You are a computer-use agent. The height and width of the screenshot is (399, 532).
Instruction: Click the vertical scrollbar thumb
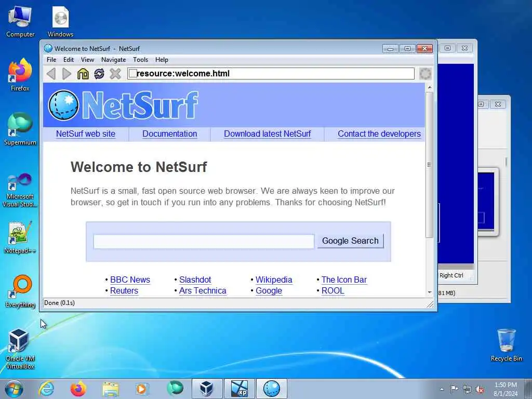(x=429, y=165)
